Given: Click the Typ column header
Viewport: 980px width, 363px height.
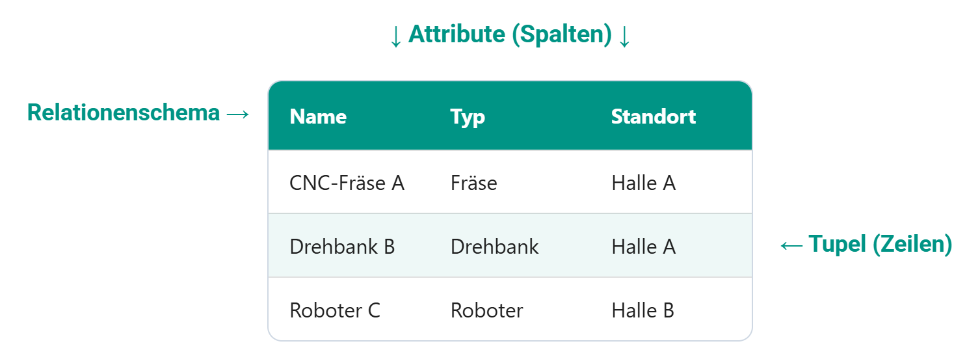Looking at the screenshot, I should pyautogui.click(x=468, y=117).
